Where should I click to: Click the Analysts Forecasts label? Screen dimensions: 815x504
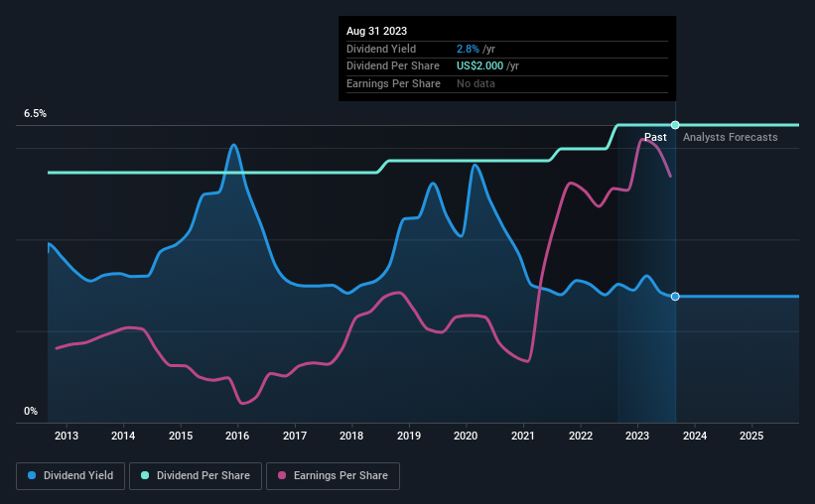tap(731, 137)
